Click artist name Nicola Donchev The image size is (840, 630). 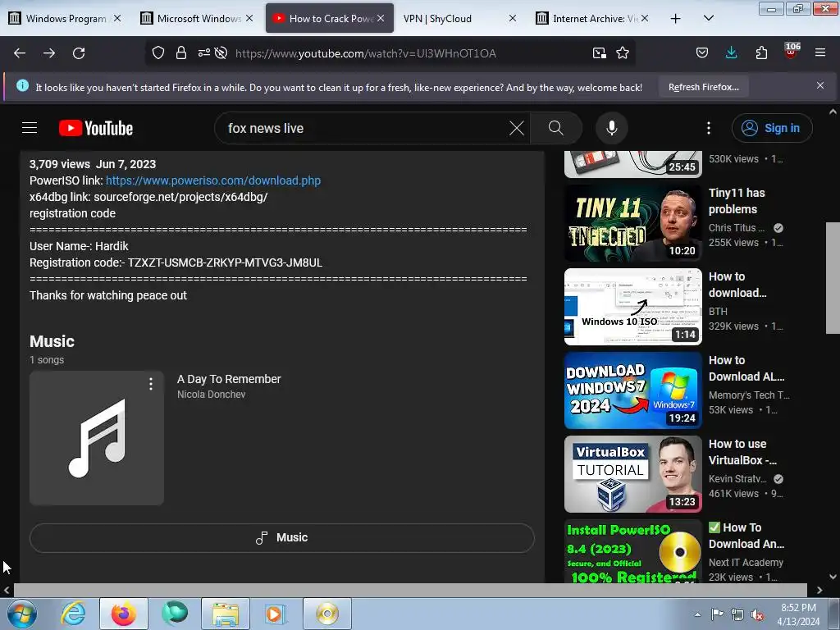point(211,395)
